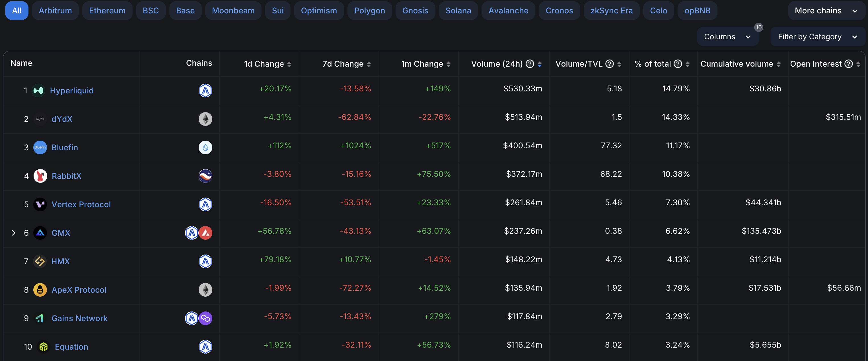Click the Hyperliquid protocol logo icon
The image size is (868, 361).
(38, 90)
